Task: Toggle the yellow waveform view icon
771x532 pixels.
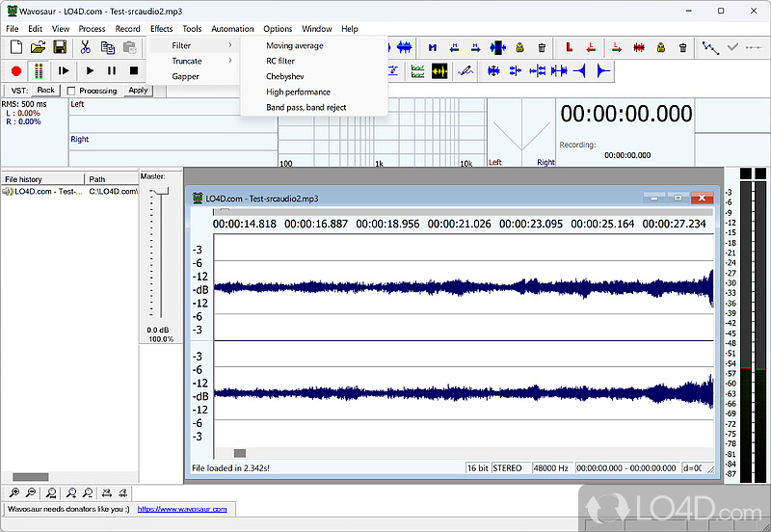Action: pos(439,70)
